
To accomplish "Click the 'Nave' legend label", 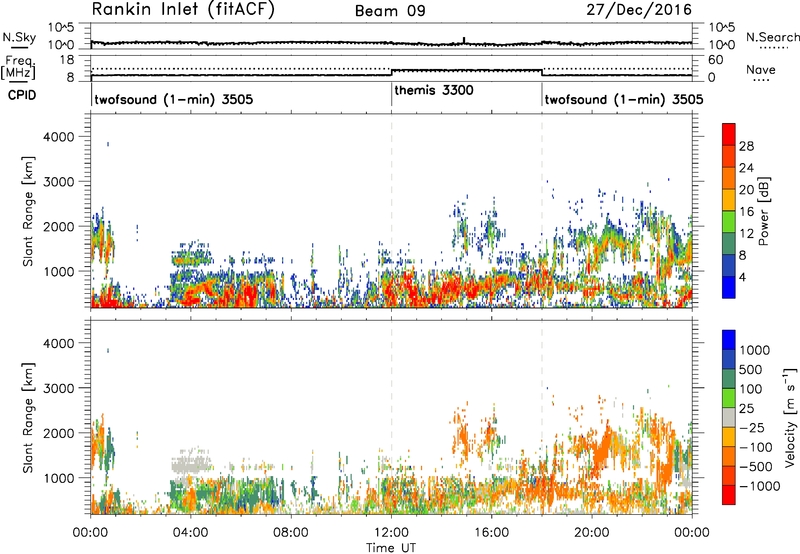I will 761,69.
